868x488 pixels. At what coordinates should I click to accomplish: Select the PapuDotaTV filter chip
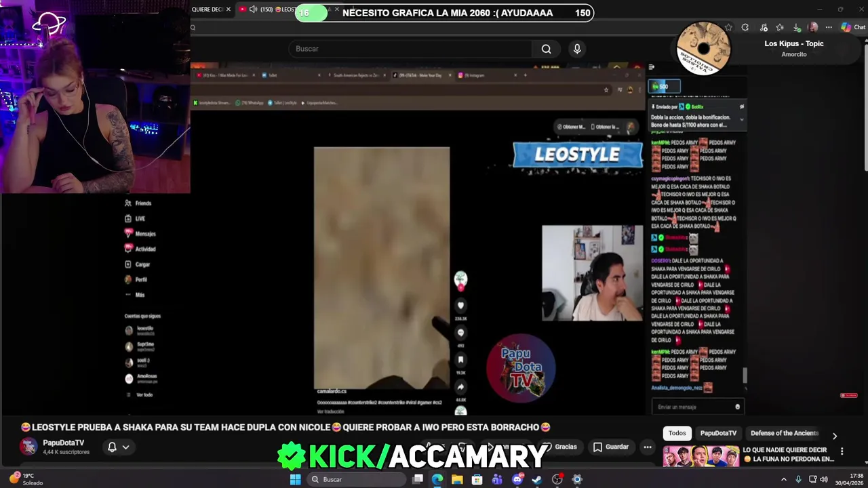[718, 433]
